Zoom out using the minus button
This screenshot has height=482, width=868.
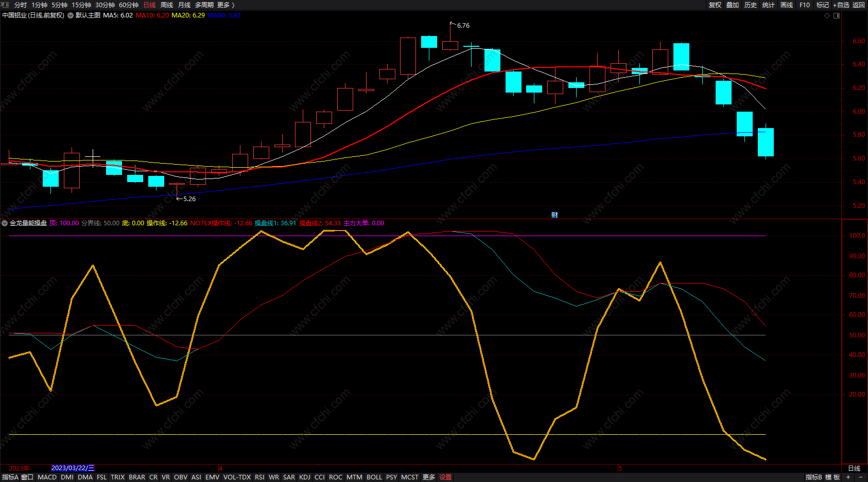861,477
